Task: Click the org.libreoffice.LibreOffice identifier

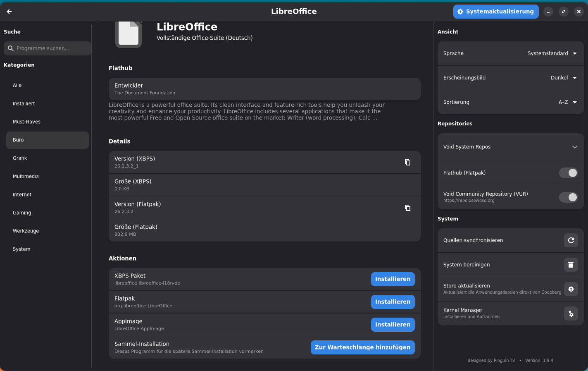Action: [x=143, y=306]
